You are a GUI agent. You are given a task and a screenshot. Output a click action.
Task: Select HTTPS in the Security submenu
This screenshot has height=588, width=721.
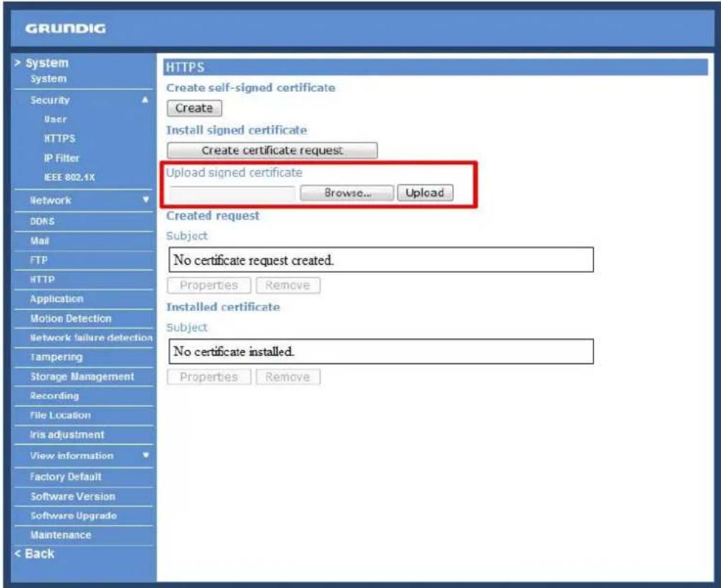tap(59, 138)
